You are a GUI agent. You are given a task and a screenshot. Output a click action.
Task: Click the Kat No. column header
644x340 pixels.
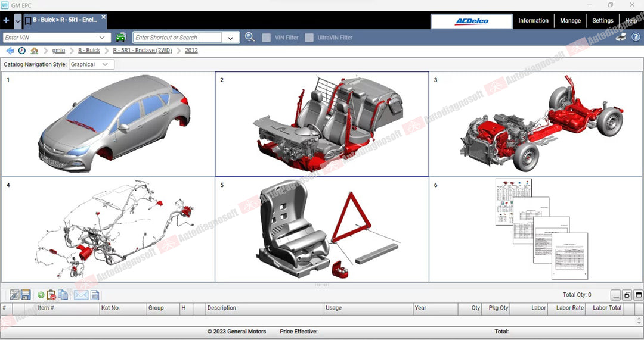(123, 308)
